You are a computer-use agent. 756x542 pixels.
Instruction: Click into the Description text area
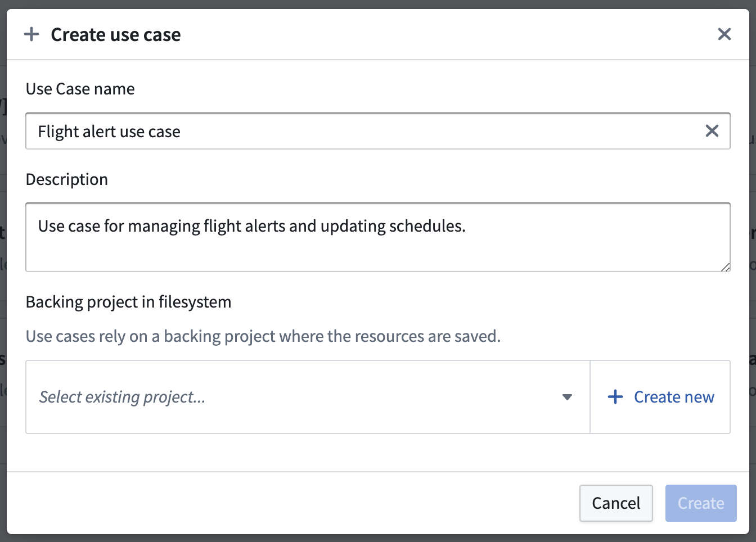[x=378, y=237]
